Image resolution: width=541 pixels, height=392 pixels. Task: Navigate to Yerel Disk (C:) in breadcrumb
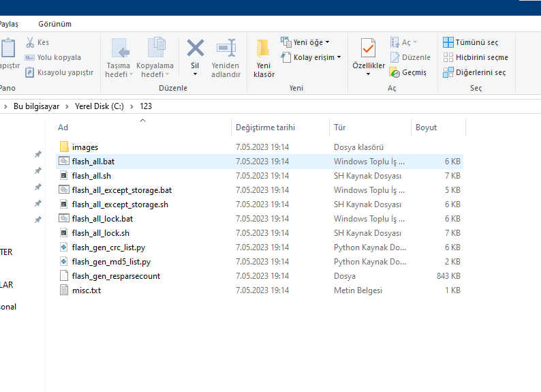click(x=99, y=106)
